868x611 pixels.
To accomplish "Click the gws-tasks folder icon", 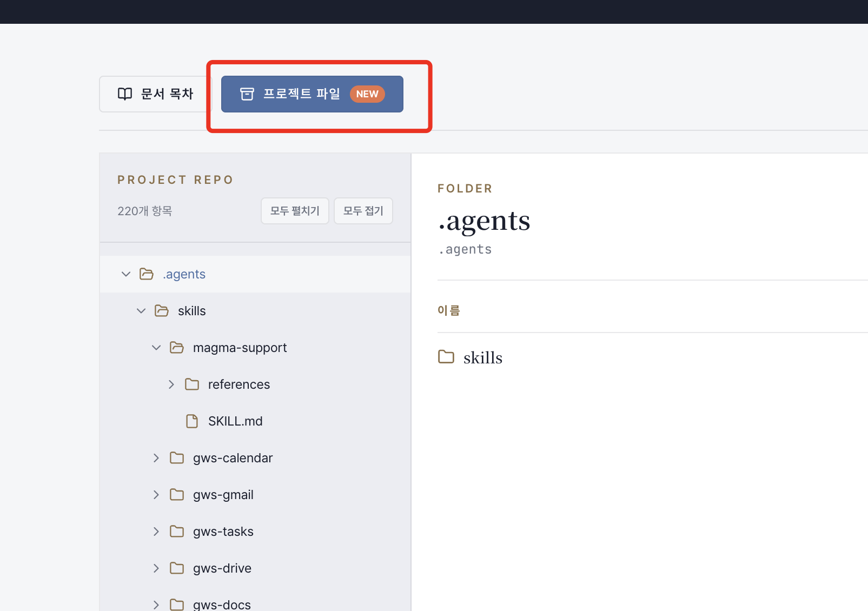I will coord(177,532).
